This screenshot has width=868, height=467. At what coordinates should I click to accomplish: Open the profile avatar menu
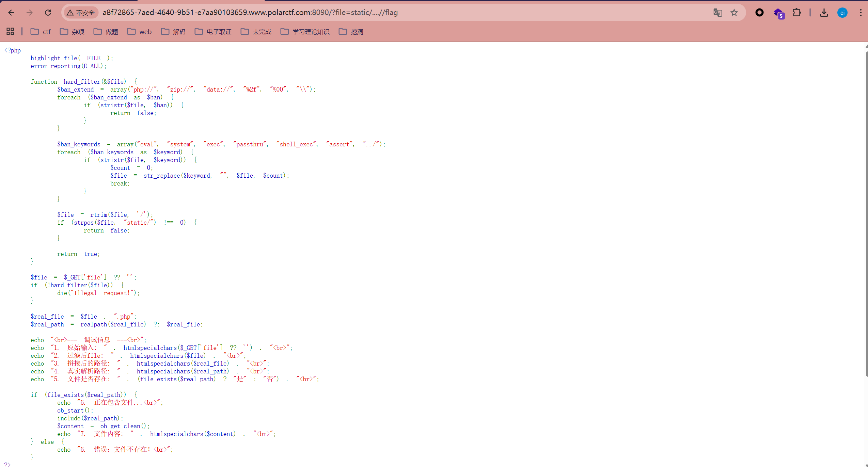click(842, 13)
